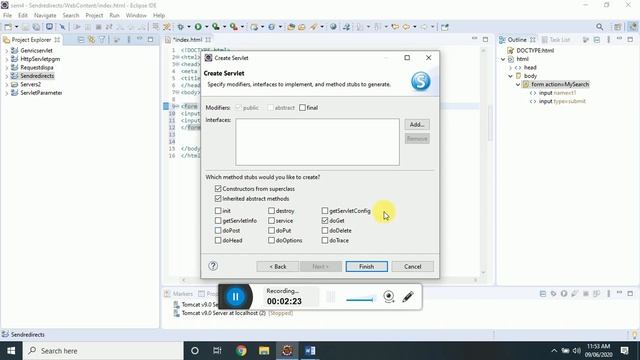Click the Project Explorer link with editor icon

pos(91,40)
